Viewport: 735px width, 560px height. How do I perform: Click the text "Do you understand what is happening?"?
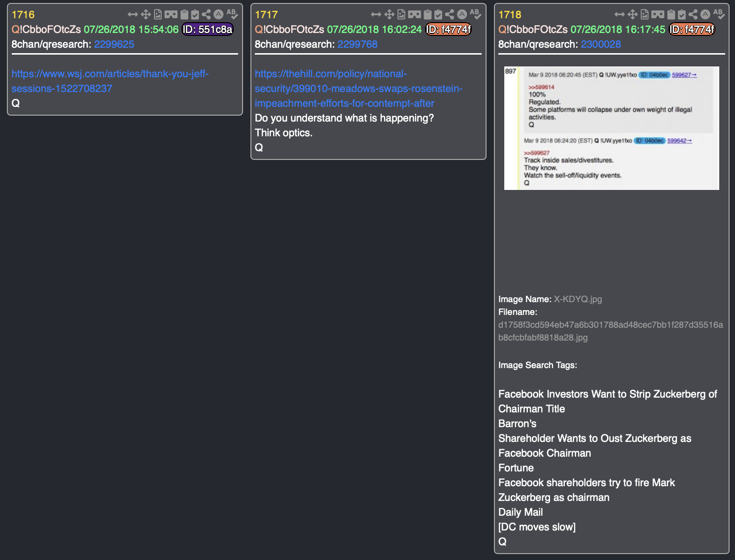point(344,118)
